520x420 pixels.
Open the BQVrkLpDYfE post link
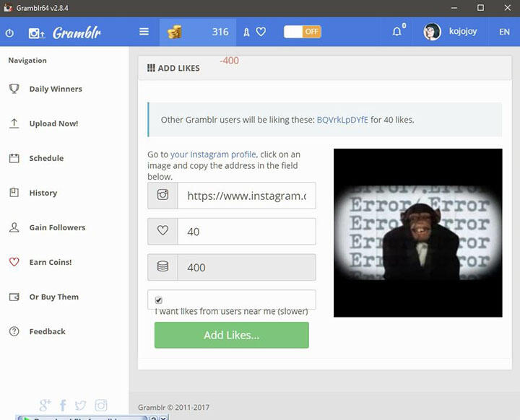342,120
